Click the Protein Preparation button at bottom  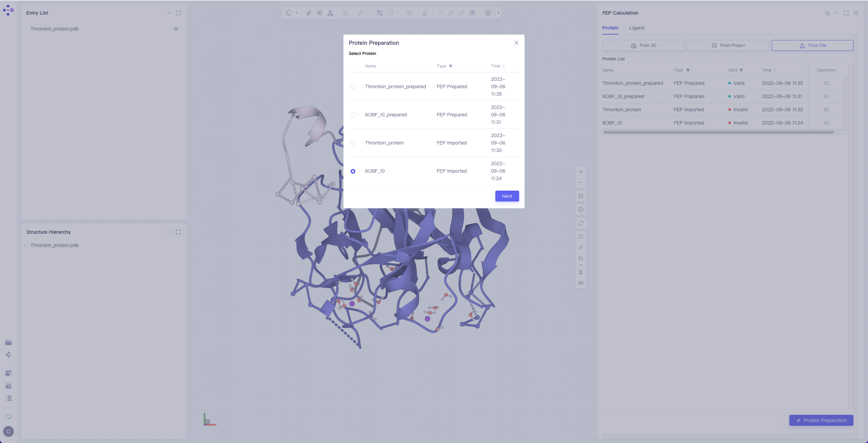coord(821,420)
